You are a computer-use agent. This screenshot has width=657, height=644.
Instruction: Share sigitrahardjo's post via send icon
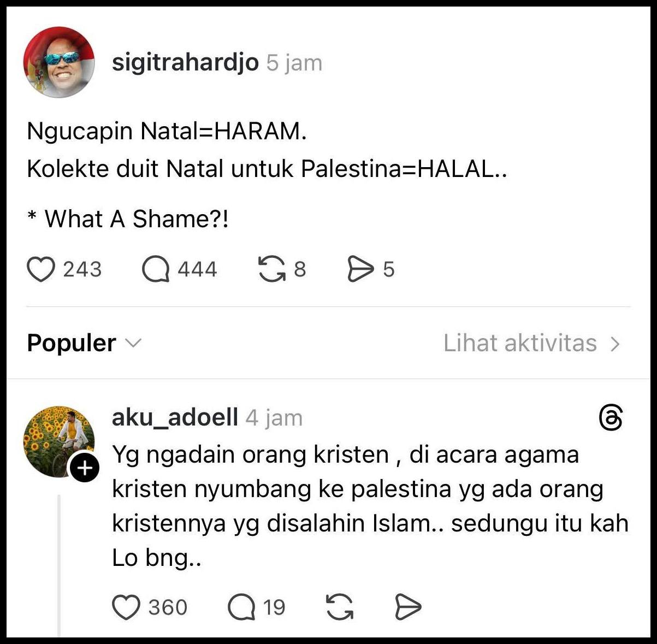(x=360, y=269)
